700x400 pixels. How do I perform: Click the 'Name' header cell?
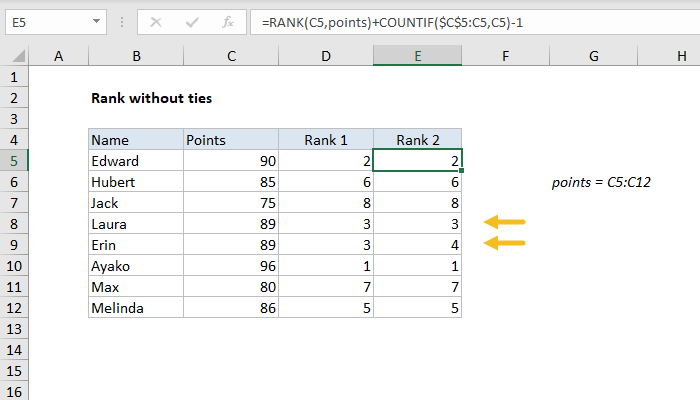click(x=136, y=140)
